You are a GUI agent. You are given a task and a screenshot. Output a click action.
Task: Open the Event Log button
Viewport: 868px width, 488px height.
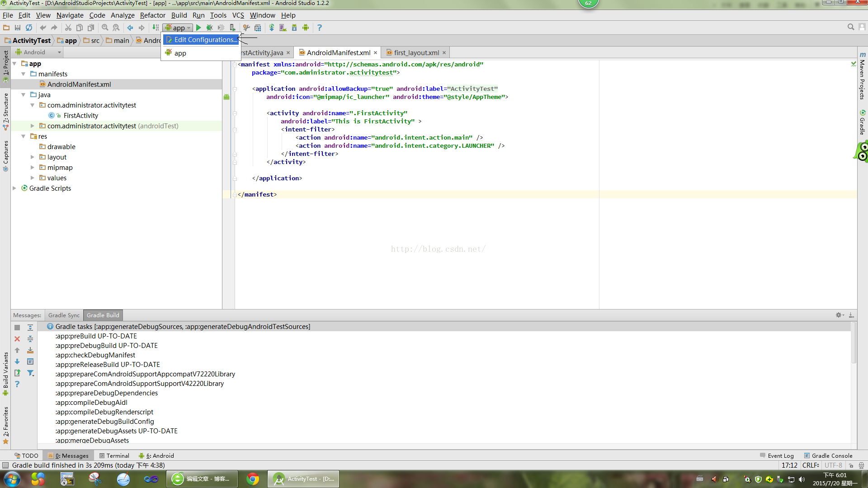[777, 455]
